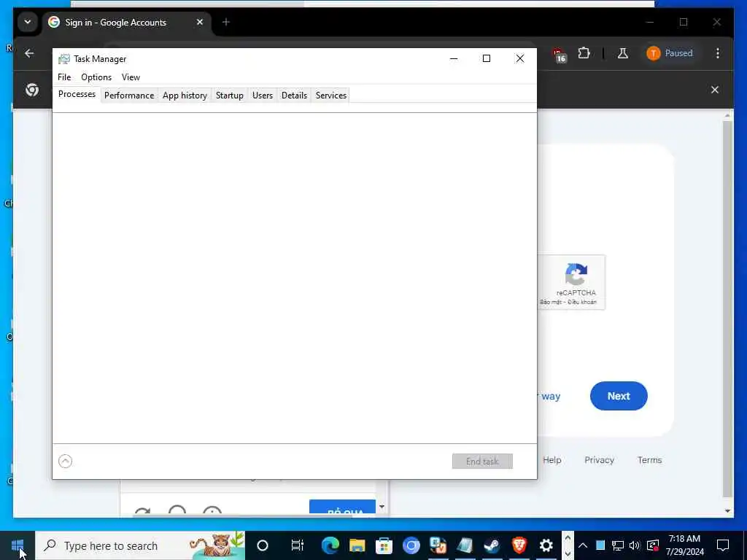
Task: Click the taskbar icon left of notepad-like icon
Action: click(x=438, y=545)
